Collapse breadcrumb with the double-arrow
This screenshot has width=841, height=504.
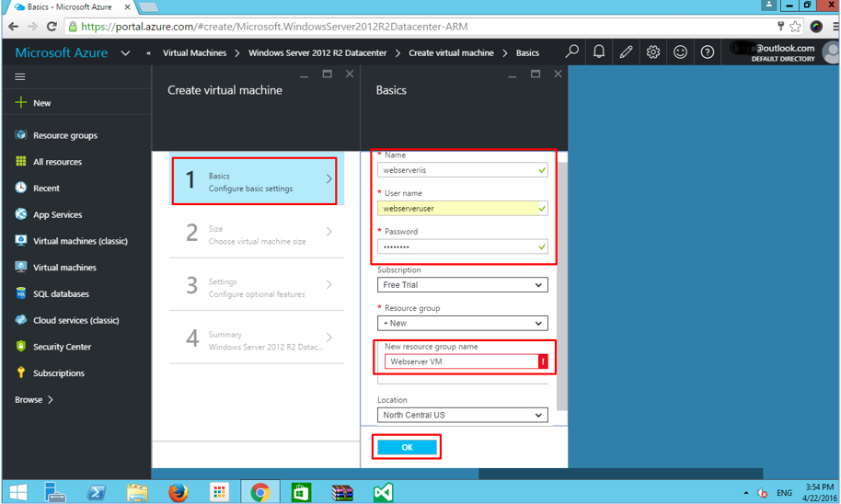pos(148,53)
